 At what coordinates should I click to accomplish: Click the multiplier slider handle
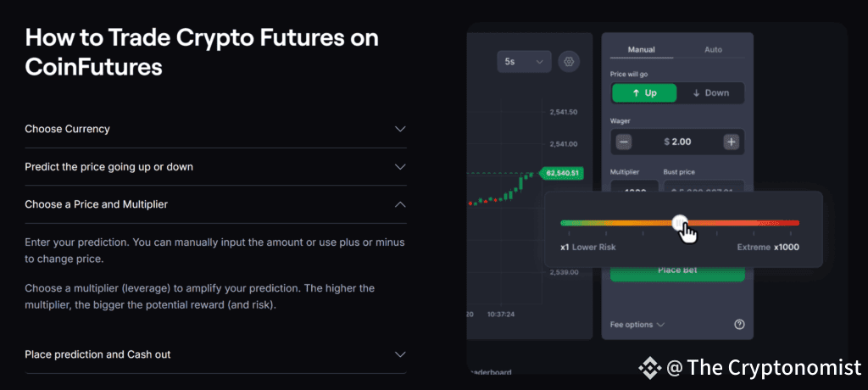680,223
